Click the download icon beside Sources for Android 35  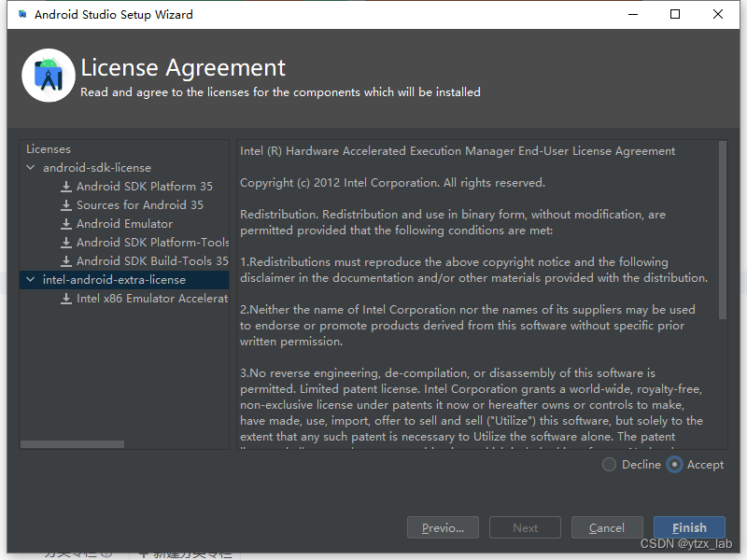(65, 204)
